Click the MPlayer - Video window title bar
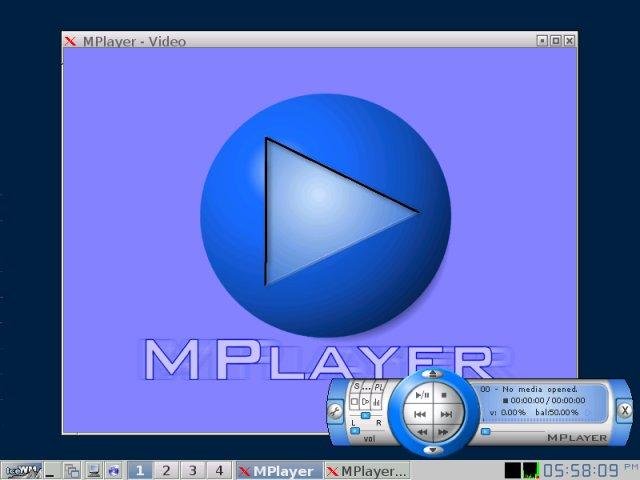 click(x=320, y=40)
